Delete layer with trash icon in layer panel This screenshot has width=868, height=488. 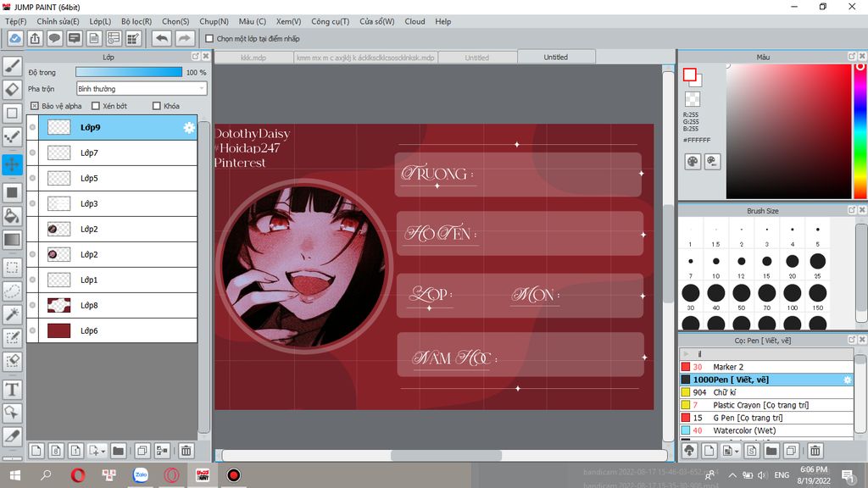click(186, 451)
